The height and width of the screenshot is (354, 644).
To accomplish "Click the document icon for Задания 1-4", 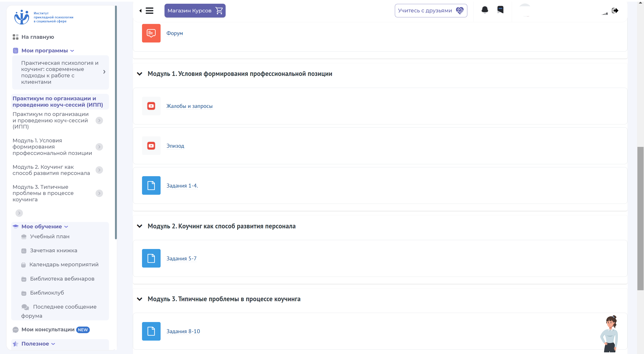I will 151,185.
